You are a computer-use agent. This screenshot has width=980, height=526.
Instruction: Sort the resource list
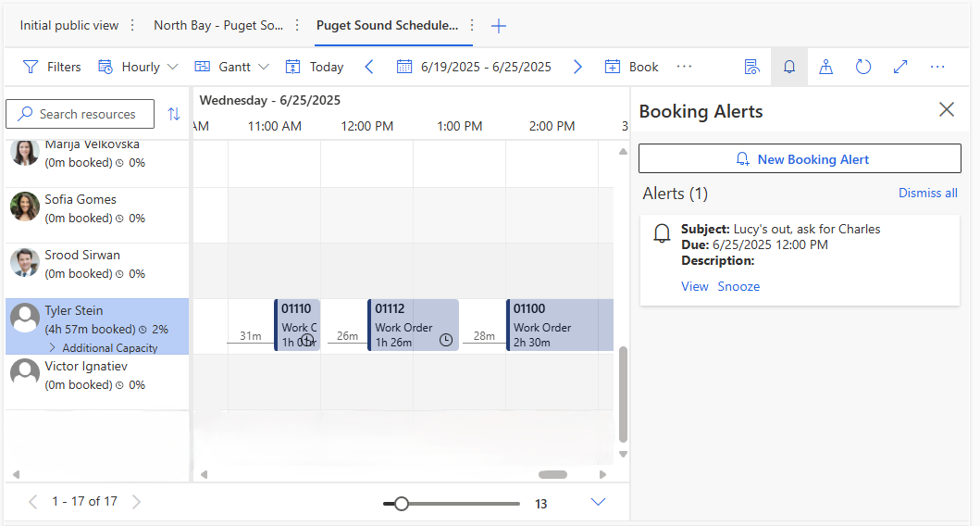click(x=174, y=114)
